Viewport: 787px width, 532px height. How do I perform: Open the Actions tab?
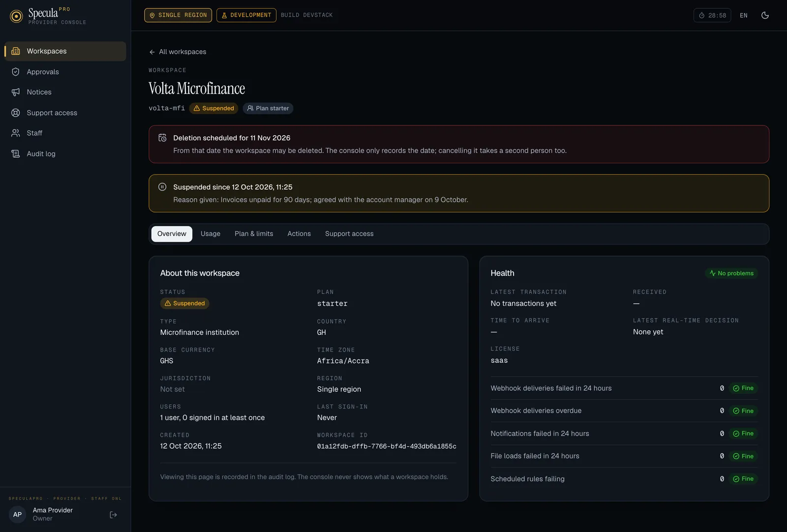point(299,234)
